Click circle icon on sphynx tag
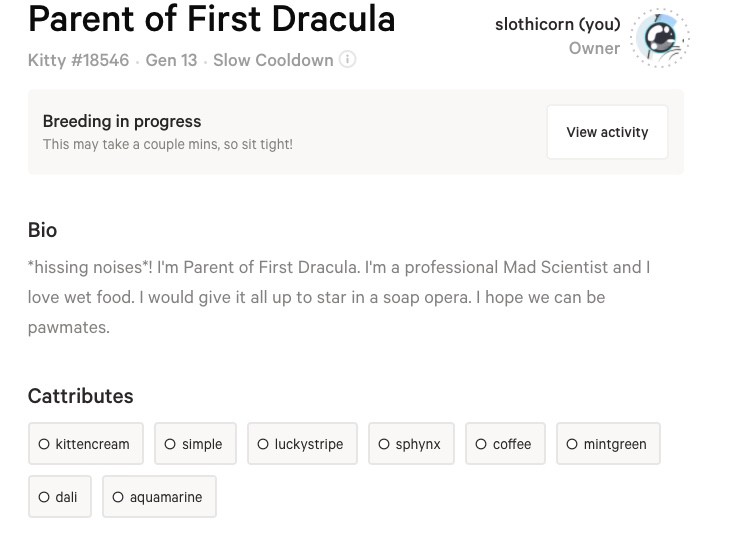This screenshot has width=746, height=553. pos(384,444)
